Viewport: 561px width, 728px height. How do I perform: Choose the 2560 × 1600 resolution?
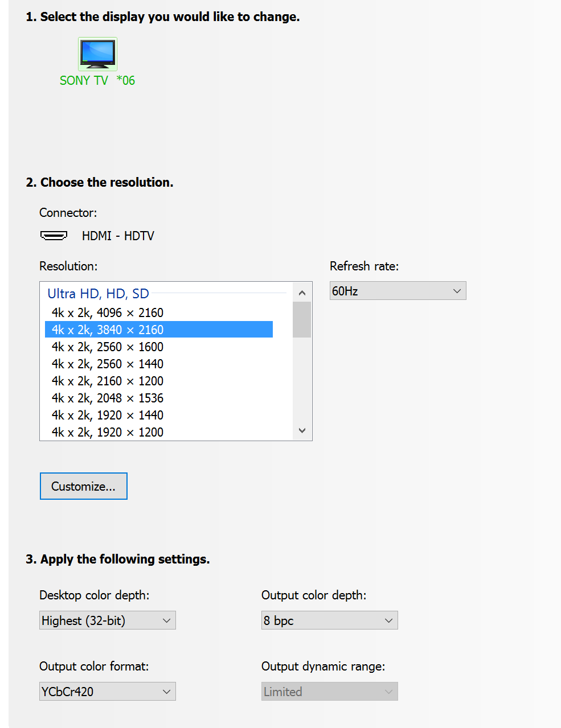pos(107,347)
